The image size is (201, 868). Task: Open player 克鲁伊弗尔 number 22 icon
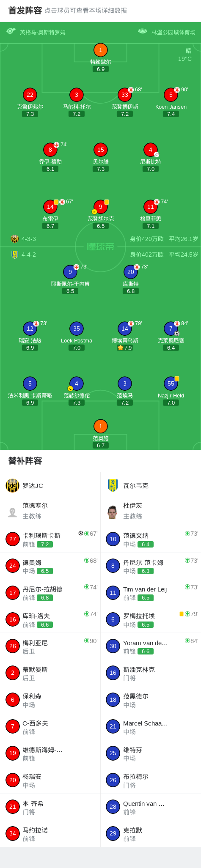click(30, 95)
